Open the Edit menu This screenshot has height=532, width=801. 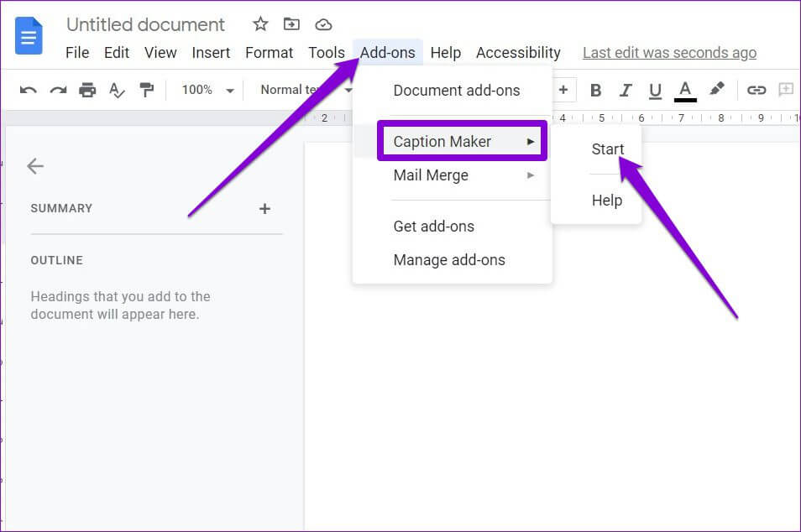pyautogui.click(x=117, y=53)
